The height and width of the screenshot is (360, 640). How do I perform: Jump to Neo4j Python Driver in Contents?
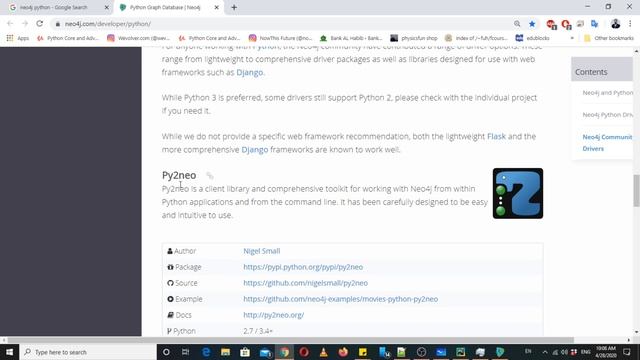coord(607,115)
